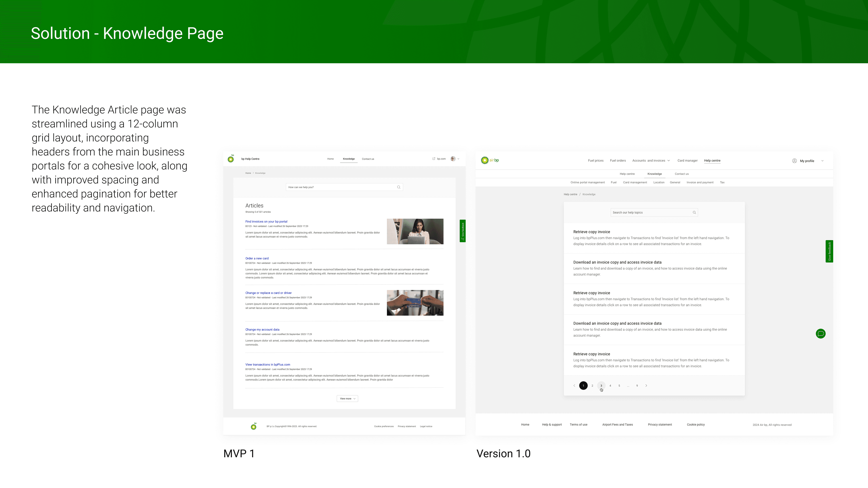
Task: Click search magnifier in 'Search our help topics'
Action: (x=694, y=213)
